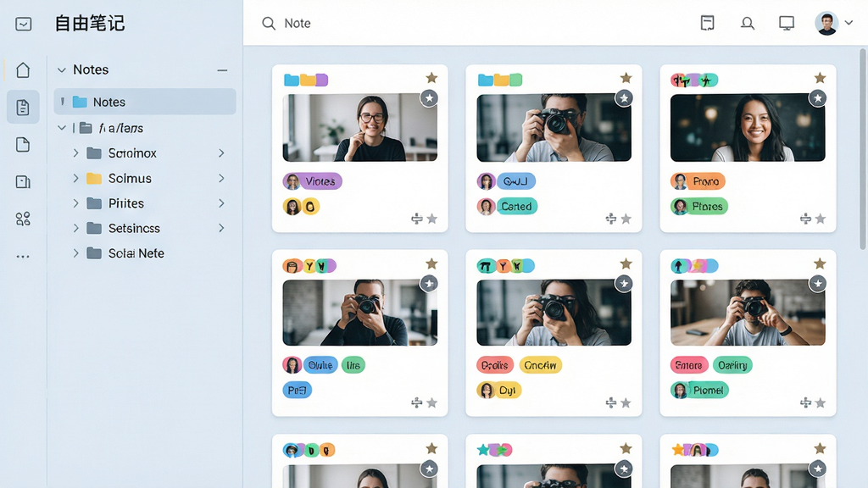Click the monitor display icon in top bar

[786, 23]
